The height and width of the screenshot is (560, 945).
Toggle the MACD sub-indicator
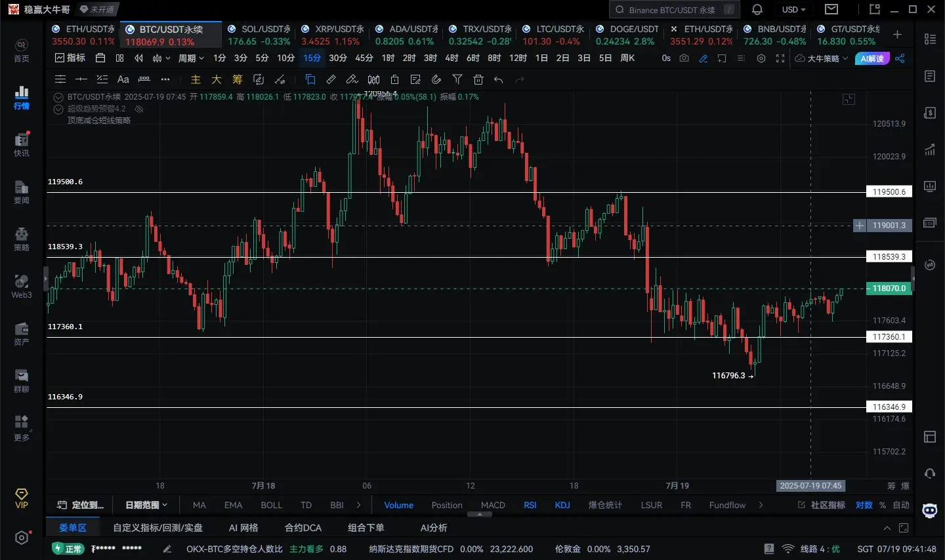click(493, 505)
